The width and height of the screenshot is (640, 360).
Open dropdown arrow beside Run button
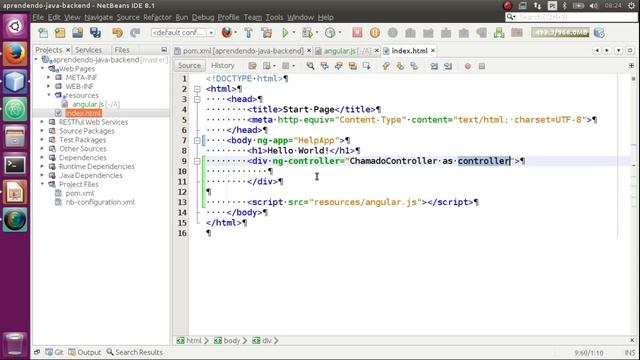pyautogui.click(x=294, y=33)
